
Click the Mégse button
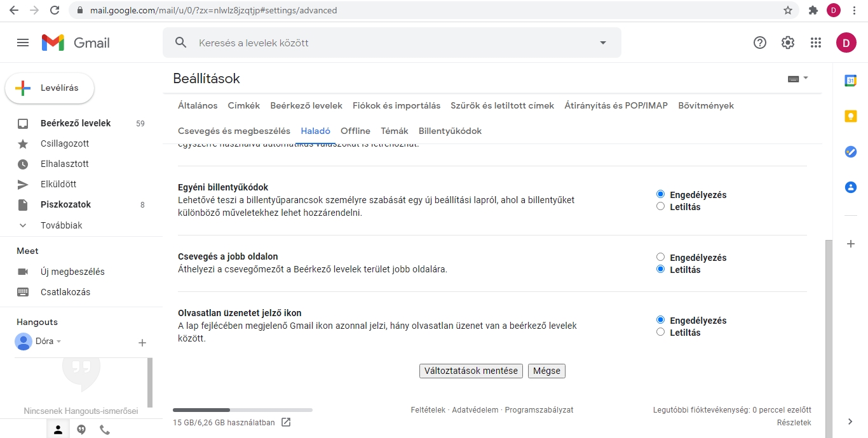(546, 371)
